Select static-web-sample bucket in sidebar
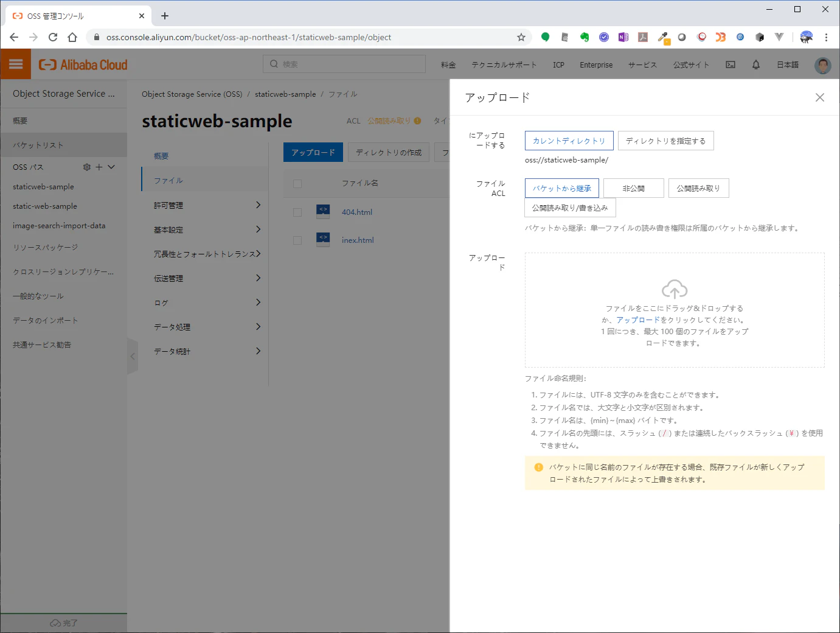Viewport: 840px width, 633px height. (x=45, y=206)
